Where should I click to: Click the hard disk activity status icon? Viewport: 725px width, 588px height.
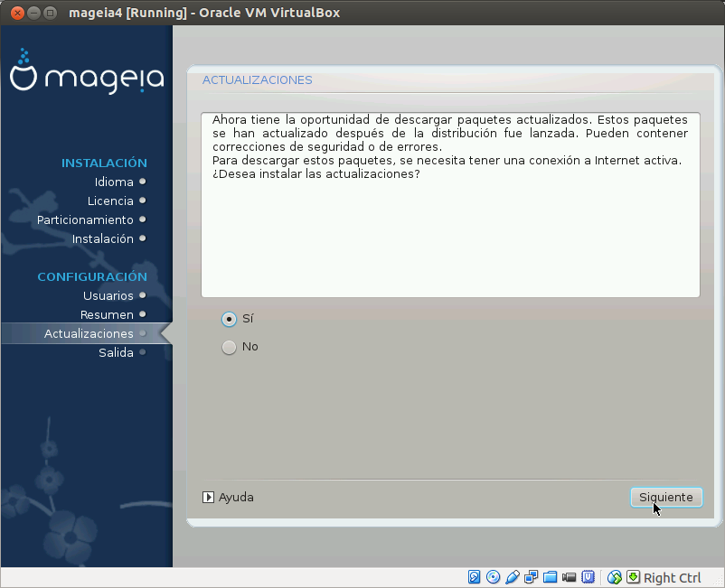(x=474, y=576)
